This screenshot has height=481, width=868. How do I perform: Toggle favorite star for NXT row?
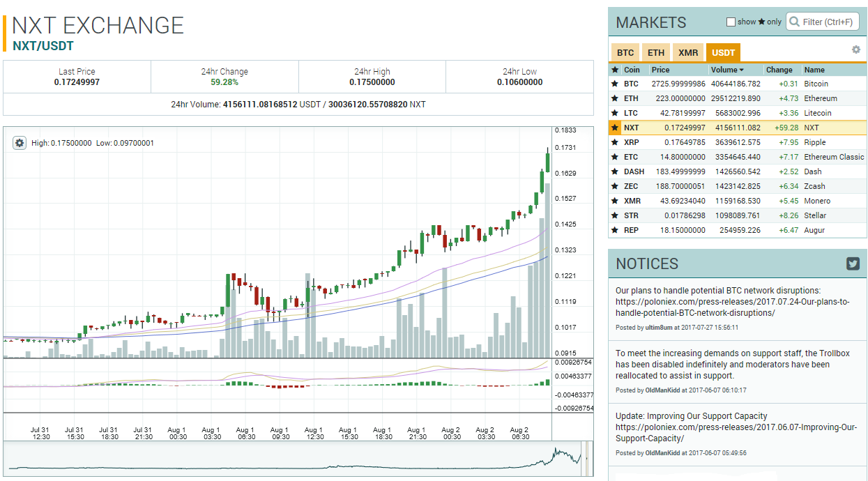[615, 128]
